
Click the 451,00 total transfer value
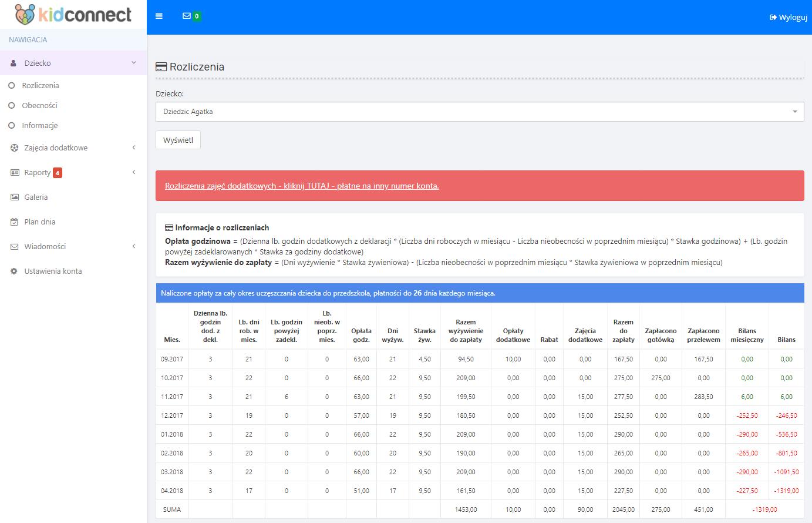click(x=704, y=509)
